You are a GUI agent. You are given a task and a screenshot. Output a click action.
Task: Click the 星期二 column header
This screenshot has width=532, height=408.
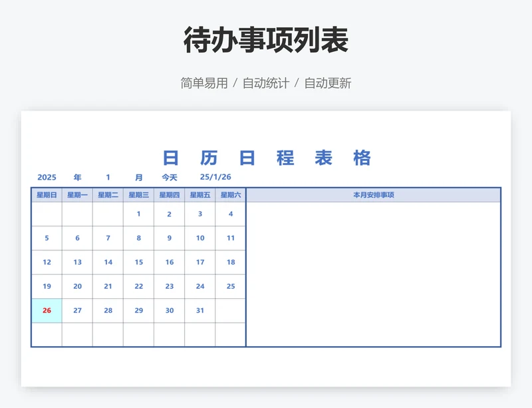(108, 195)
